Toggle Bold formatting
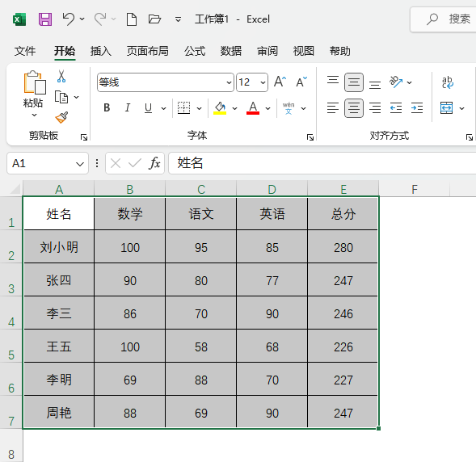The height and width of the screenshot is (462, 476). pos(107,107)
